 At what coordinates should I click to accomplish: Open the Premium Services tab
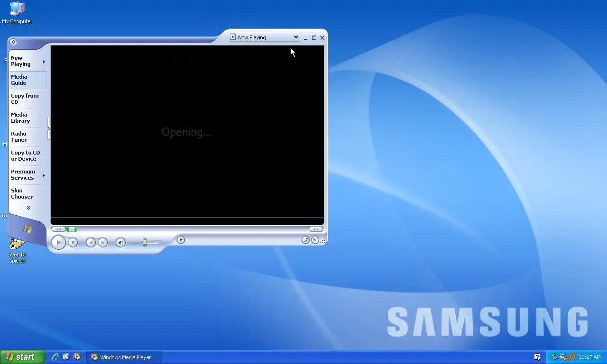27,174
